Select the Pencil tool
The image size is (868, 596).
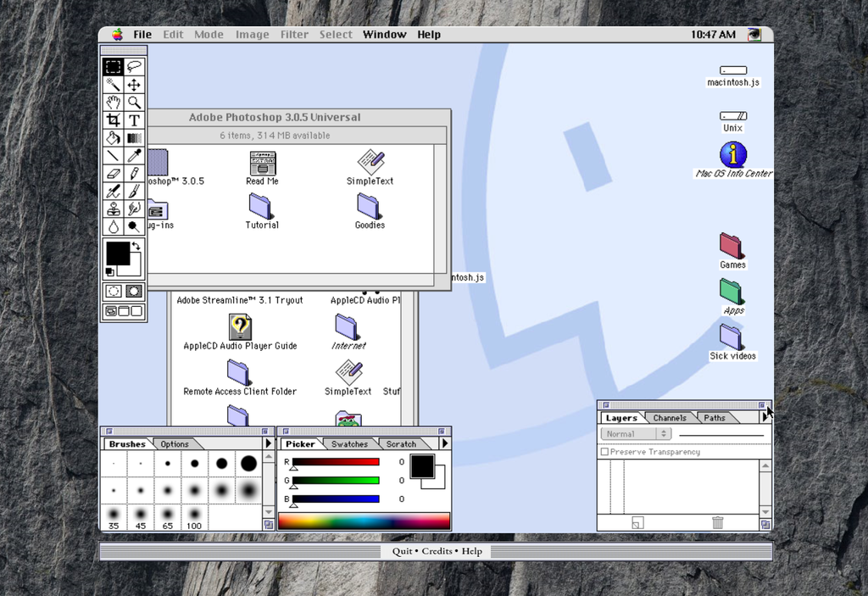tap(134, 173)
